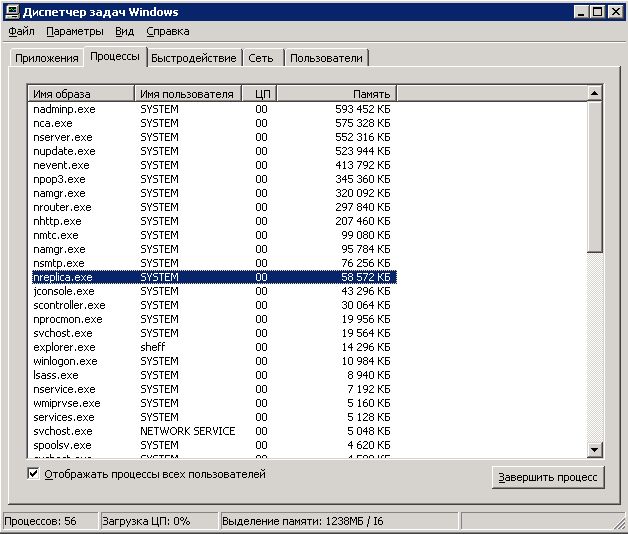Sort by the Имя пользователя column header
Viewport: 628px width, 534px height.
pos(187,94)
